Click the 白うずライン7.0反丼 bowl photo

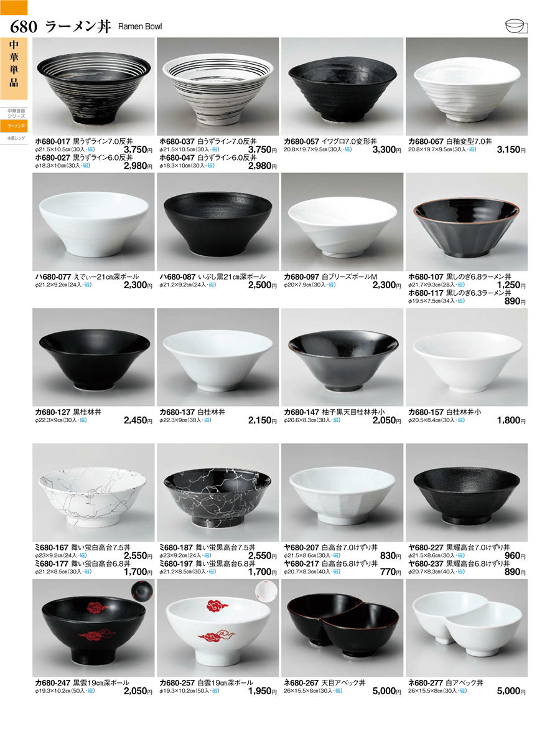[218, 87]
